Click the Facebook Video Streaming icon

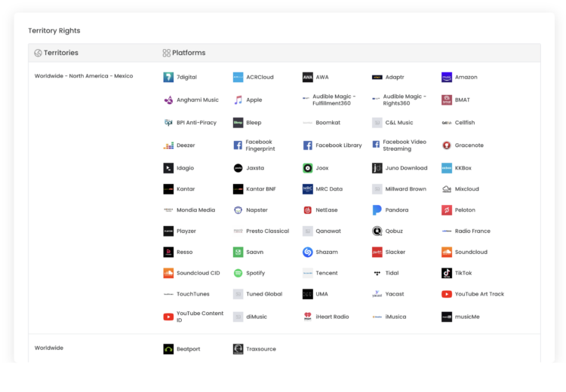click(x=376, y=144)
